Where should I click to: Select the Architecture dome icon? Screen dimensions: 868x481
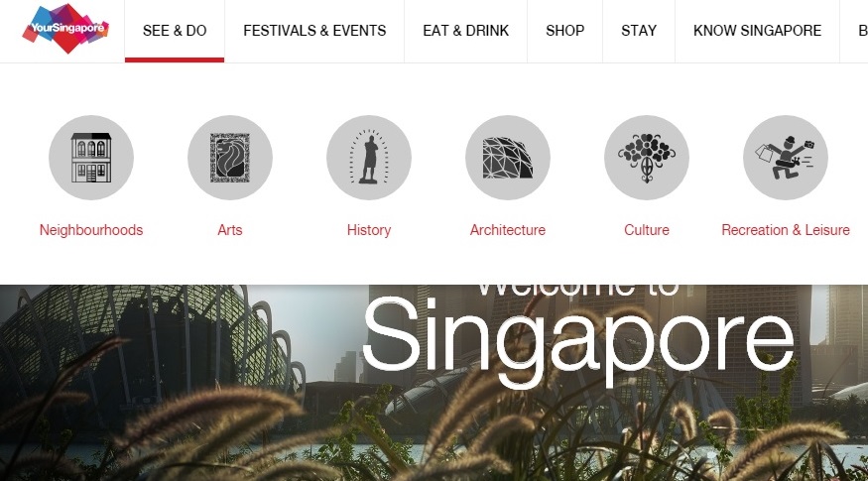point(508,158)
